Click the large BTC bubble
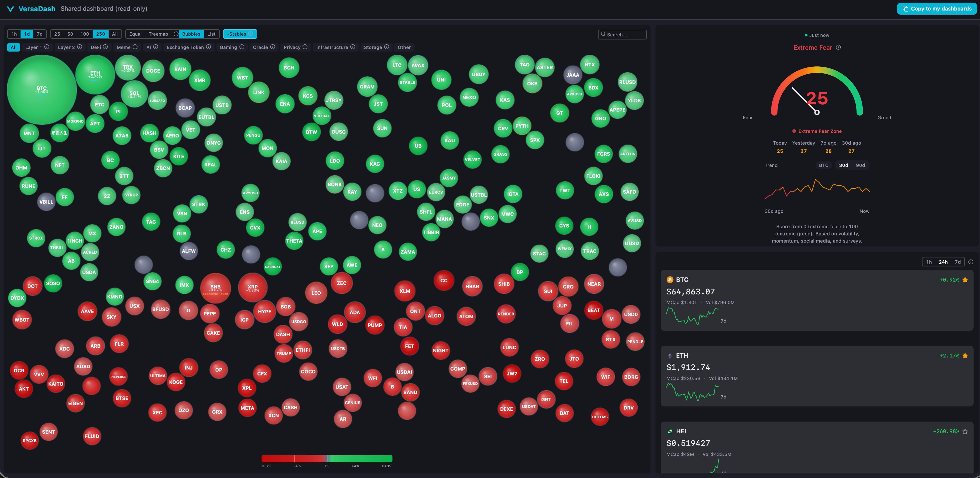This screenshot has height=478, width=980. click(42, 90)
